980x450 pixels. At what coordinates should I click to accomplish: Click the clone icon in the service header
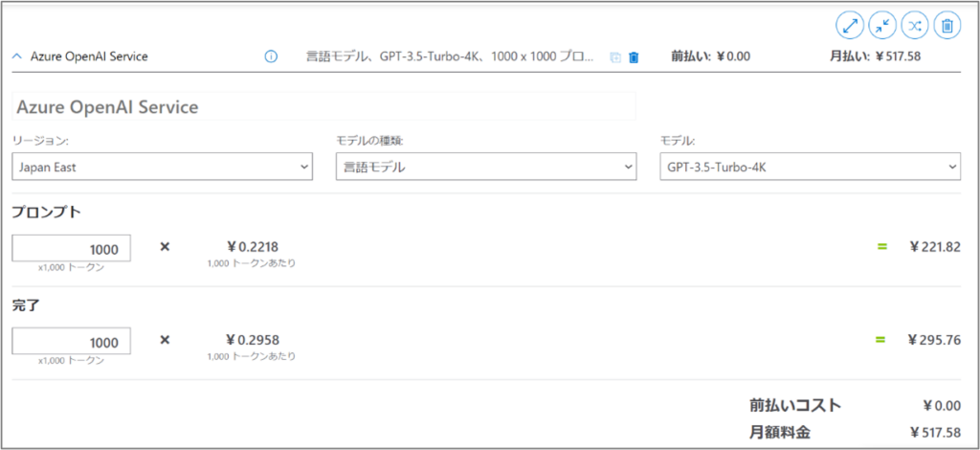(614, 57)
